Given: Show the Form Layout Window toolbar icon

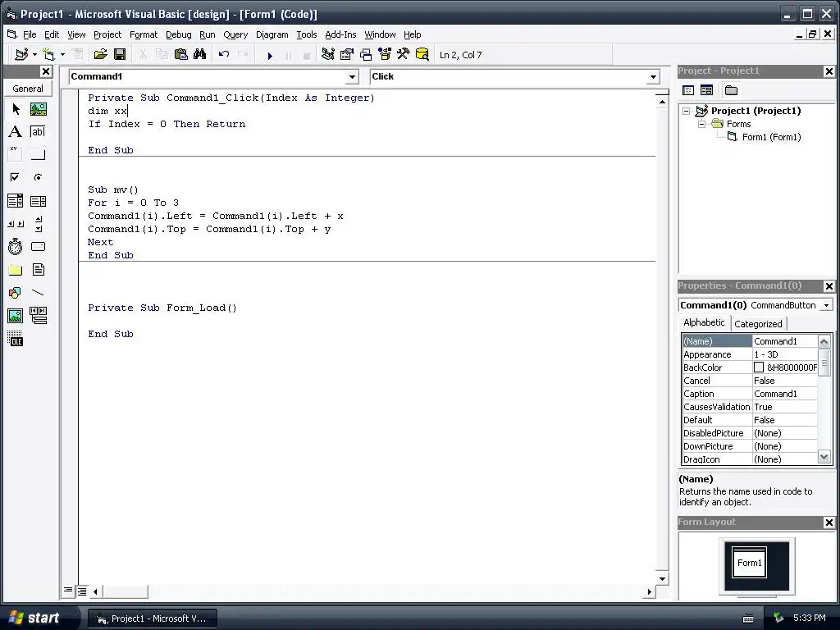Looking at the screenshot, I should (x=366, y=55).
